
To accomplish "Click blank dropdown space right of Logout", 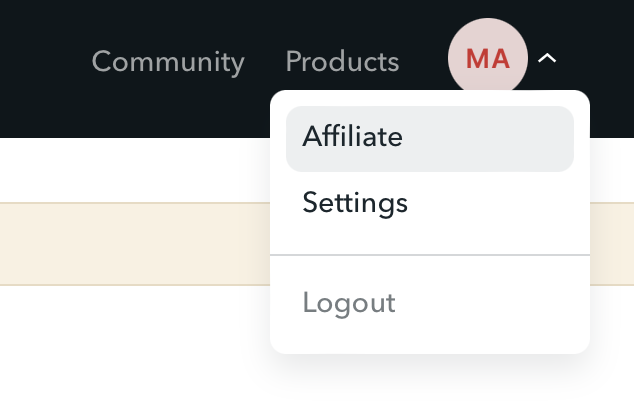I will (500, 303).
